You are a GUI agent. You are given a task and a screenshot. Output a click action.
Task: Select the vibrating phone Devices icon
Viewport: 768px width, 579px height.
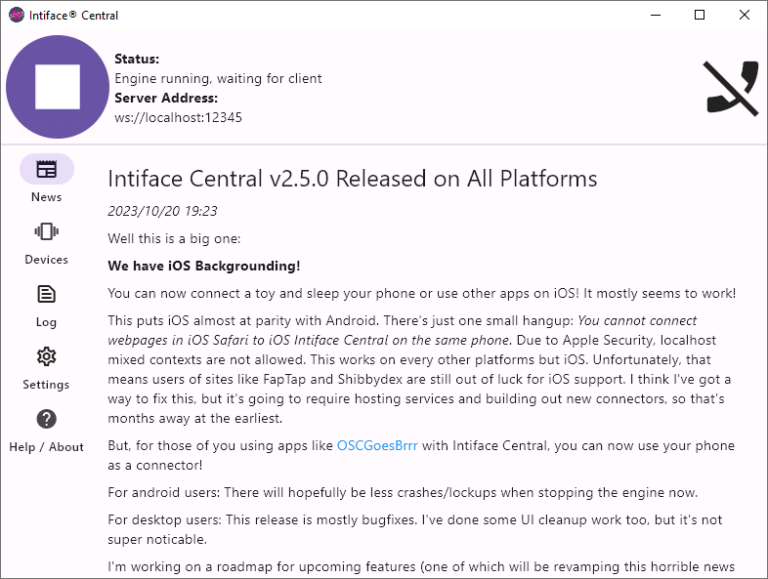pos(46,232)
